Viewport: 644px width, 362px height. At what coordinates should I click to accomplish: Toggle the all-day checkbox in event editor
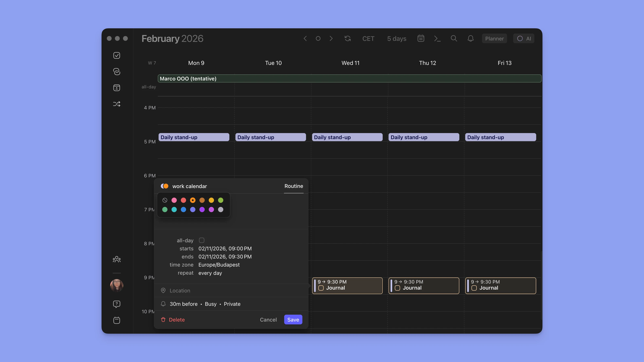202,240
